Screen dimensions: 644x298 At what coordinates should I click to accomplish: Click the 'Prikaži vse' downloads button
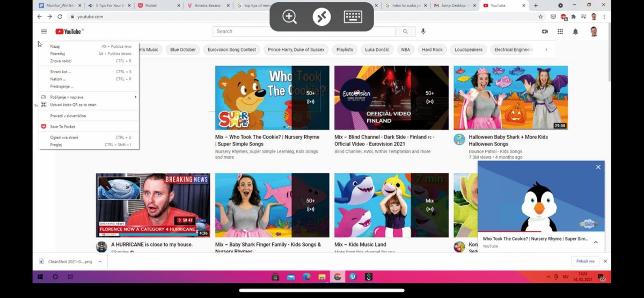tap(584, 261)
